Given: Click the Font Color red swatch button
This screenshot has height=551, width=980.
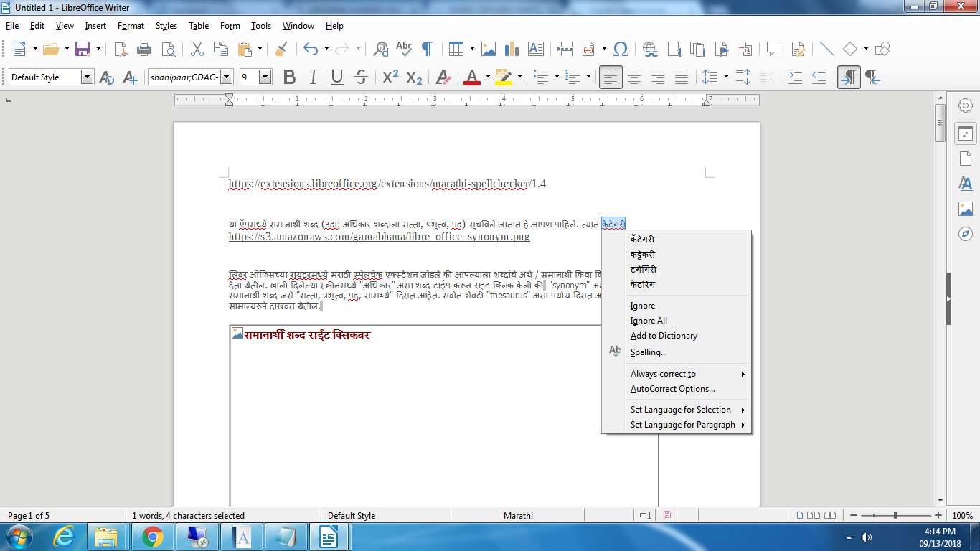Looking at the screenshot, I should pos(472,77).
